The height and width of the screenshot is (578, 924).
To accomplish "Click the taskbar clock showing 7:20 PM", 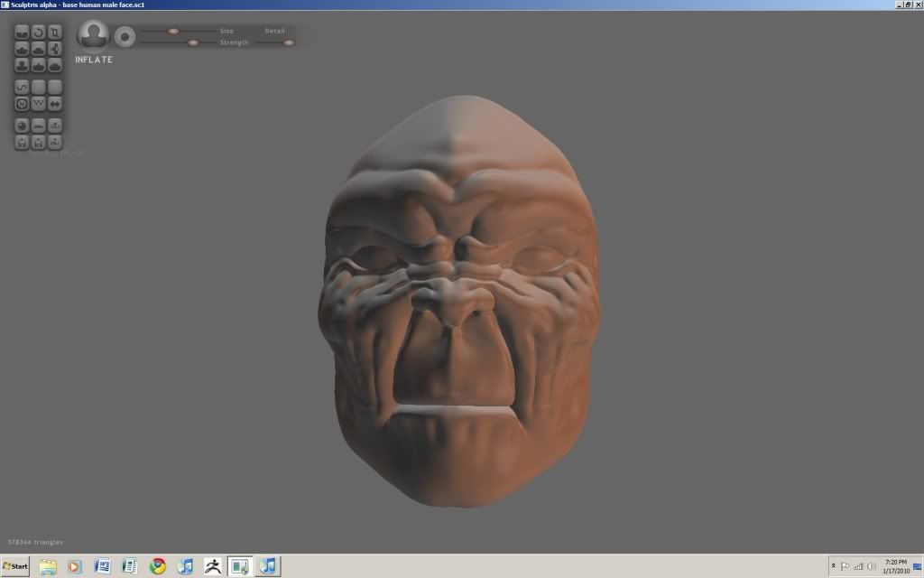I will pos(896,566).
